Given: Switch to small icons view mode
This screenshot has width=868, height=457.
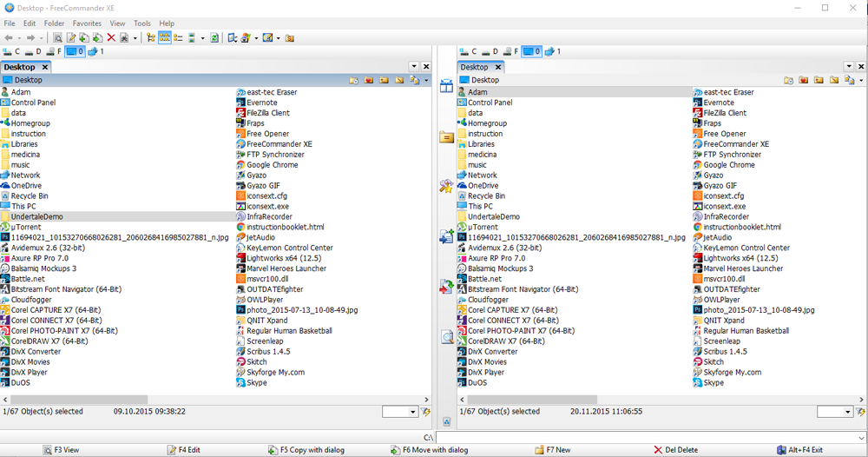Looking at the screenshot, I should (x=164, y=37).
